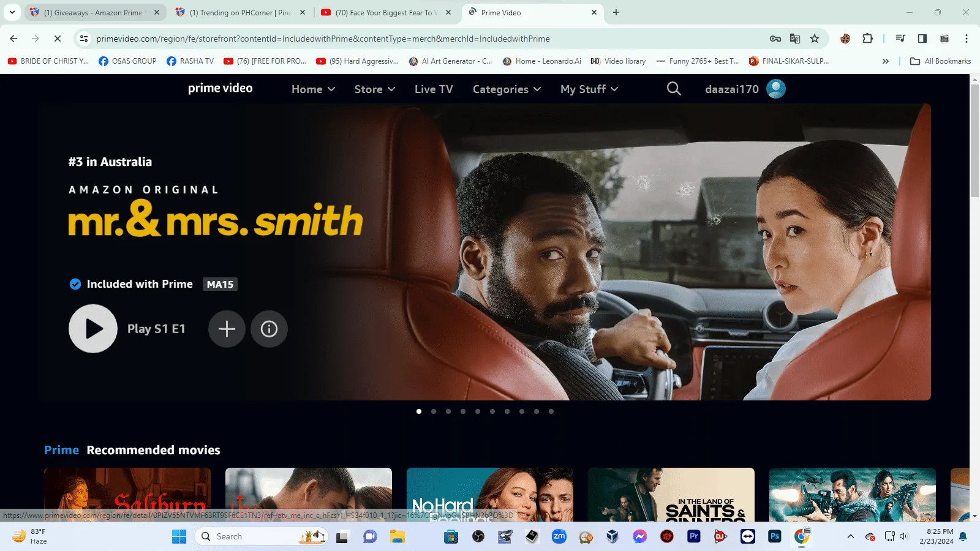Open the Prime Video search
Screen dimensions: 980x551
[x=674, y=89]
